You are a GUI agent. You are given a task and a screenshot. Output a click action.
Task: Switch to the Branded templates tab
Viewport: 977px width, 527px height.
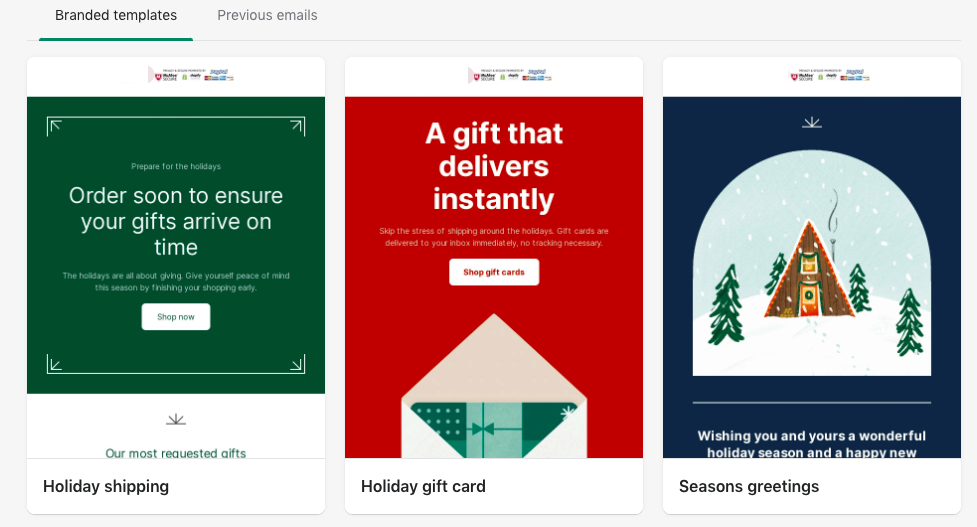coord(116,16)
